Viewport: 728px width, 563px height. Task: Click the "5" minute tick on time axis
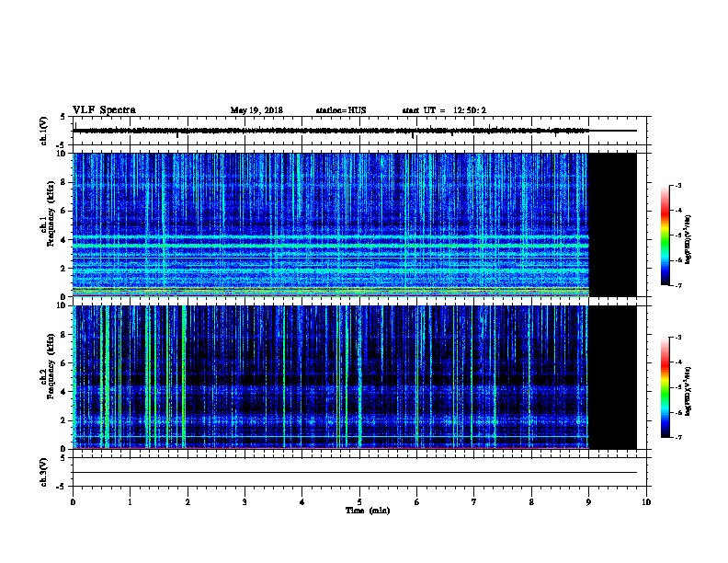(359, 501)
